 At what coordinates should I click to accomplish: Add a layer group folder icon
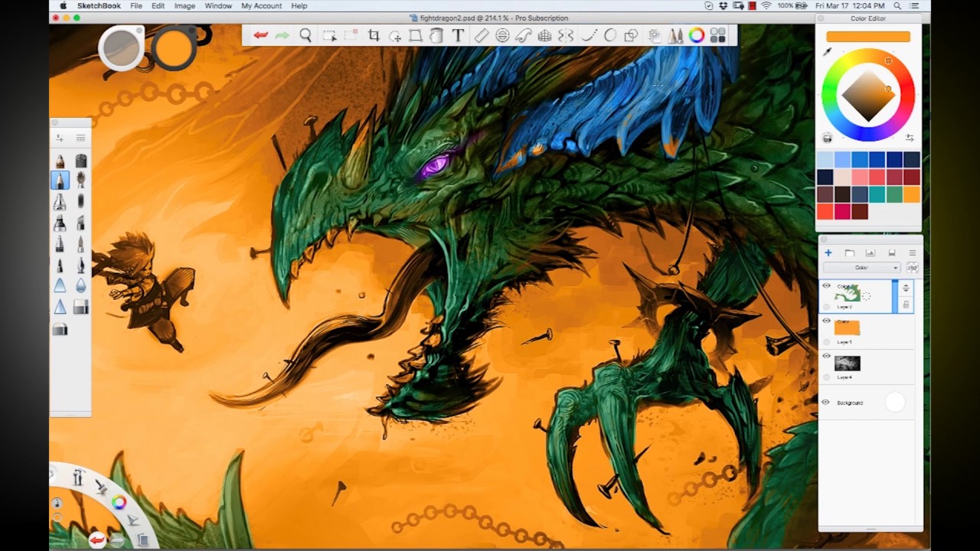tap(849, 253)
